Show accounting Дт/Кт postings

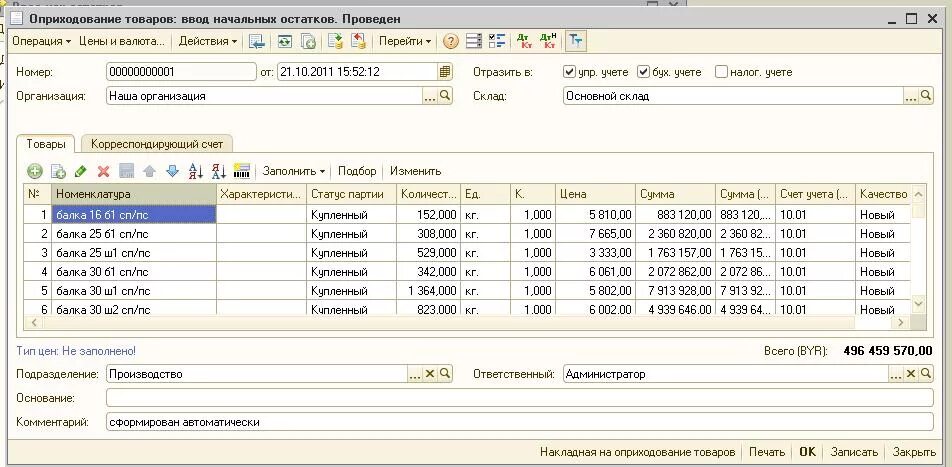pyautogui.click(x=523, y=41)
